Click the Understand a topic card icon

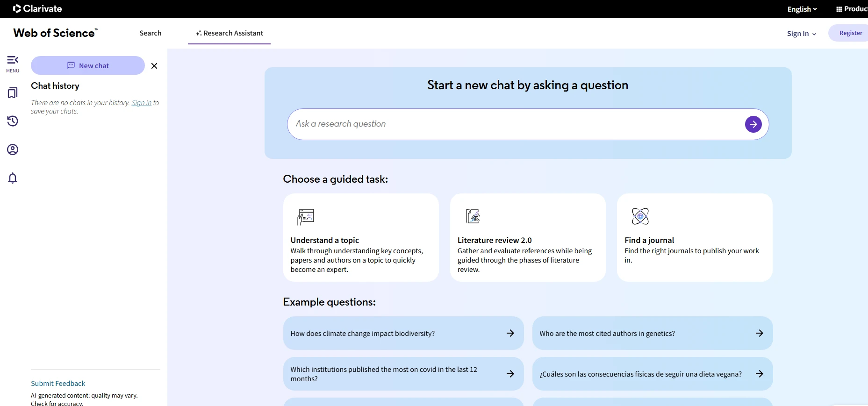point(306,217)
